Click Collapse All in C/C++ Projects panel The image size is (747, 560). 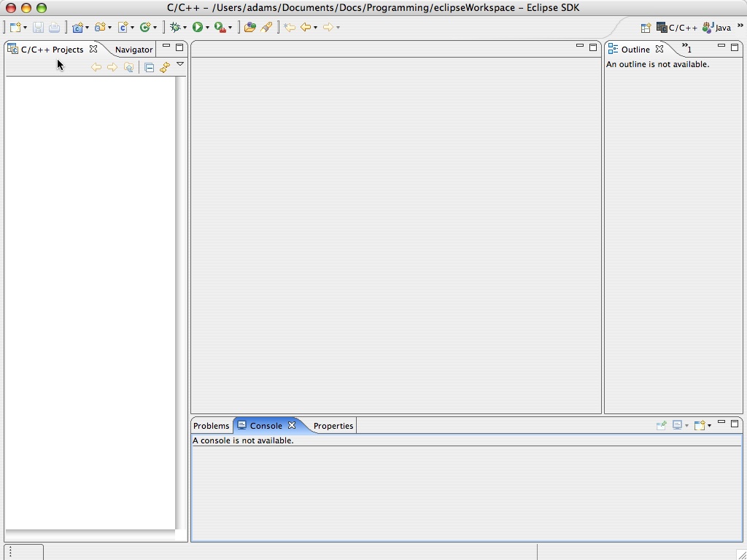pyautogui.click(x=149, y=67)
